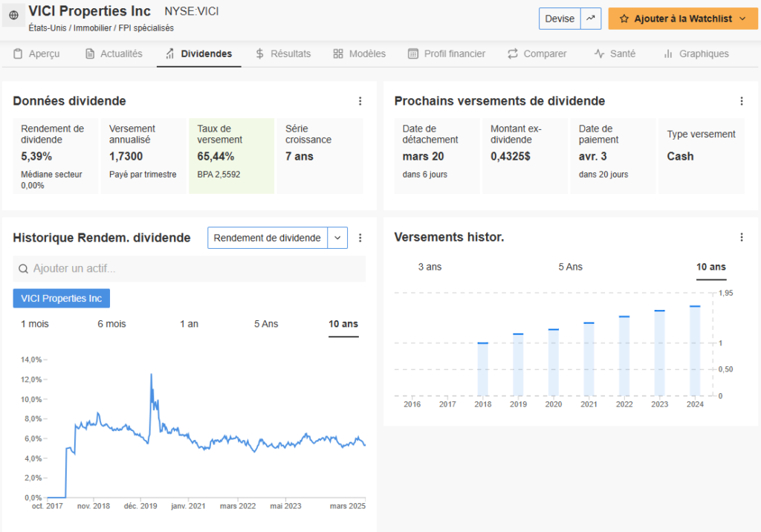761x532 pixels.
Task: Click the star icon on the Watchlist button
Action: point(624,19)
